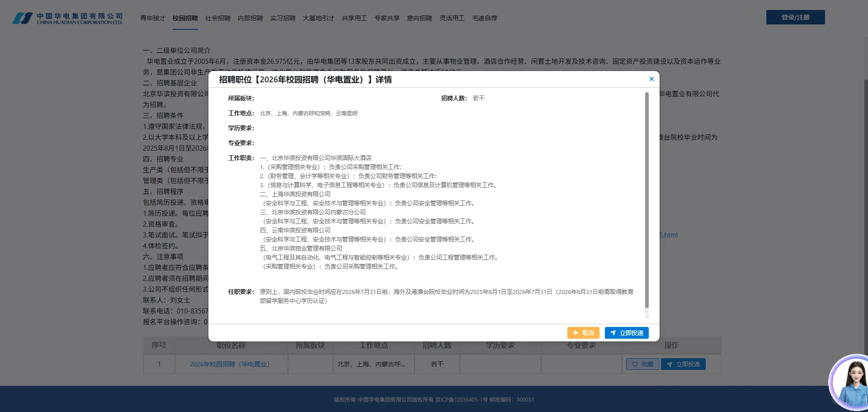Switch to the 社会招聘 tab
This screenshot has height=412, width=868.
click(x=217, y=18)
